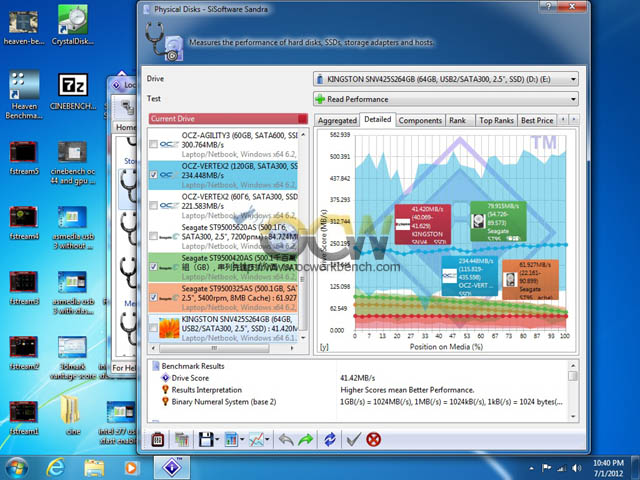Viewport: 640px width, 480px height.
Task: Open the Windows Start menu
Action: (16, 468)
